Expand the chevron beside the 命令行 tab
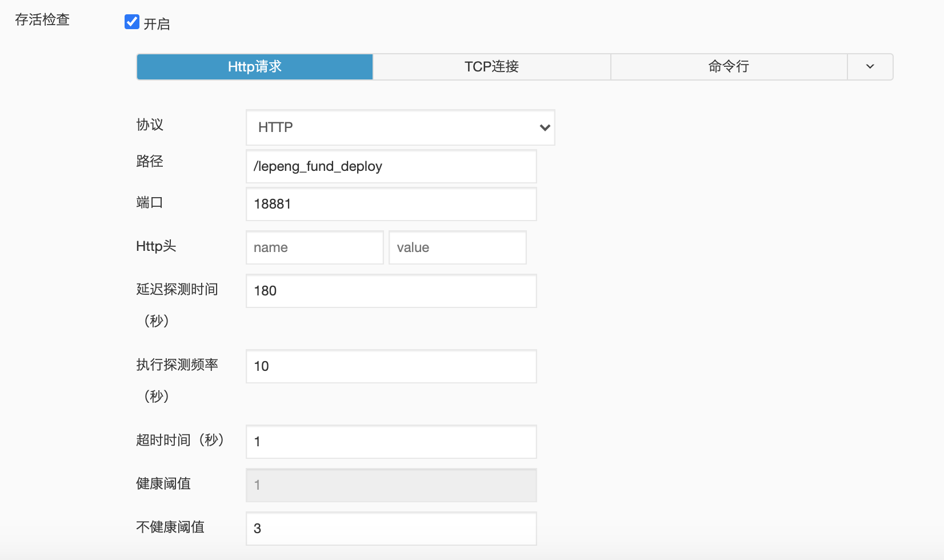 click(870, 67)
